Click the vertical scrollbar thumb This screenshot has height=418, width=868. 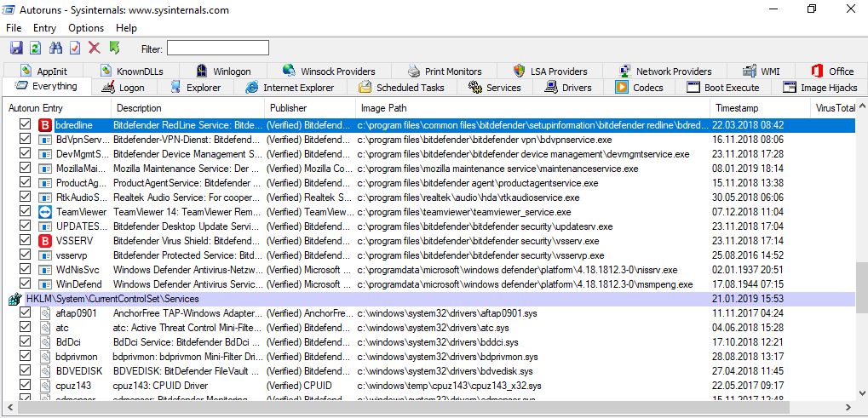coord(861,286)
